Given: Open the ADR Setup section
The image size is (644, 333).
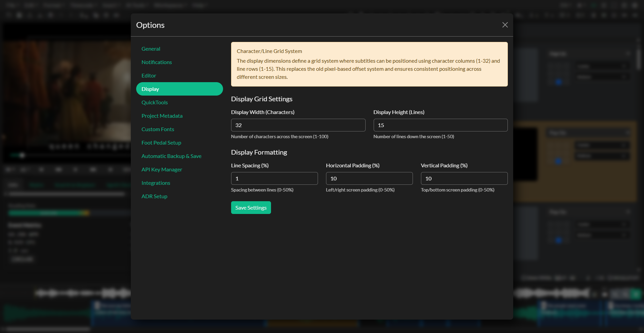Looking at the screenshot, I should 154,196.
